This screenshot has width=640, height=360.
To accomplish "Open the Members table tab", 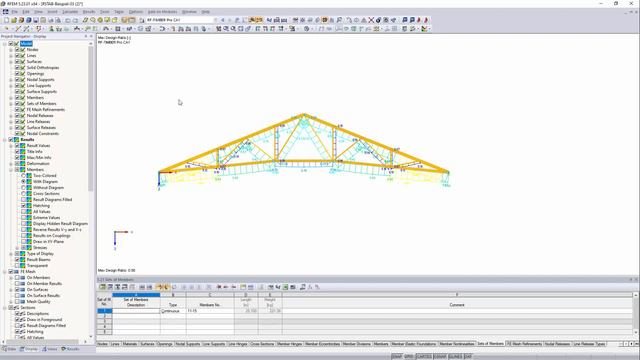I will click(x=381, y=344).
